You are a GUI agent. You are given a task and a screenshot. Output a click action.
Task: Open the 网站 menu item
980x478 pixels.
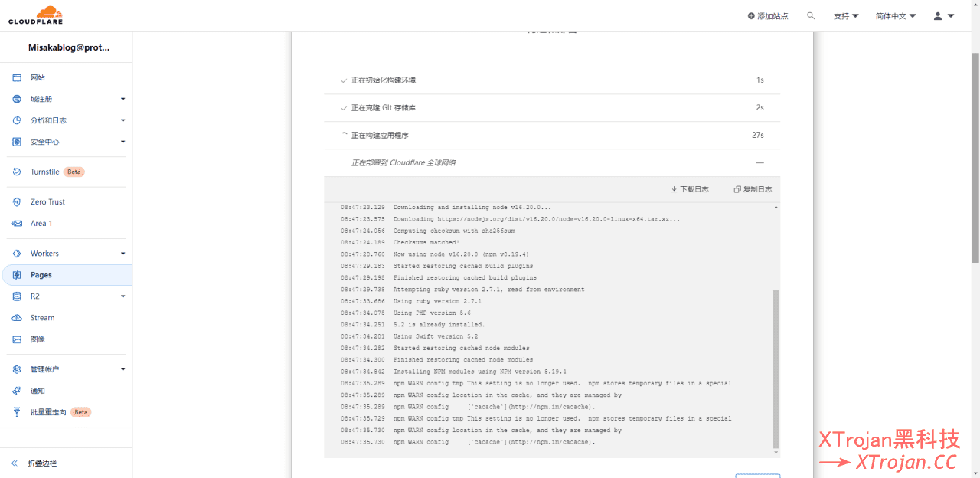click(x=37, y=77)
